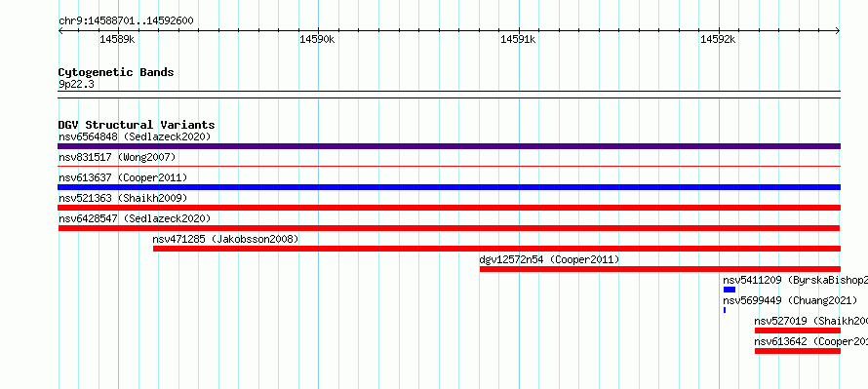
Task: Open the nsv6564848 (Sedlazeck2020) label
Action: click(135, 136)
